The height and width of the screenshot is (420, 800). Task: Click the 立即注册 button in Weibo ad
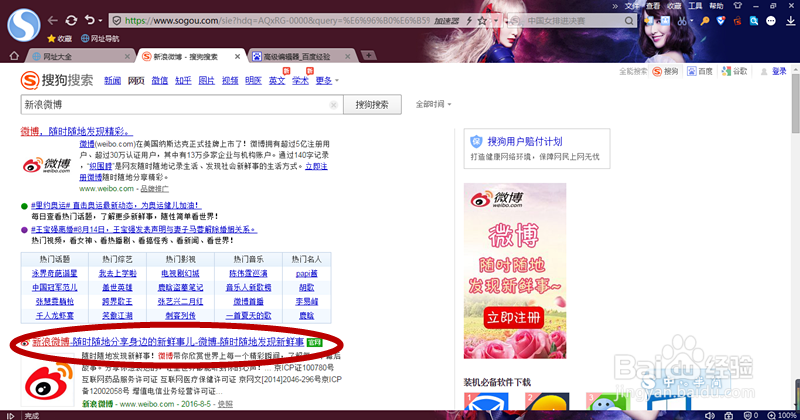(x=514, y=318)
